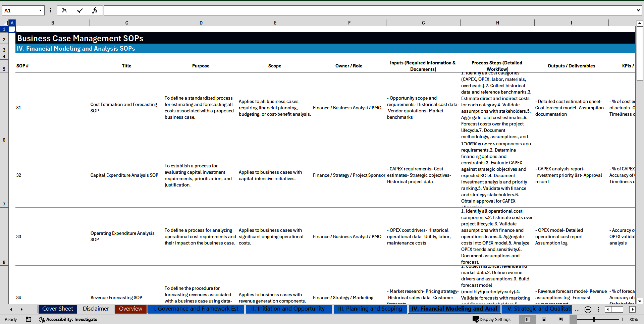Click Accessibility: Investigate in status bar
This screenshot has width=644, height=324.
click(68, 319)
